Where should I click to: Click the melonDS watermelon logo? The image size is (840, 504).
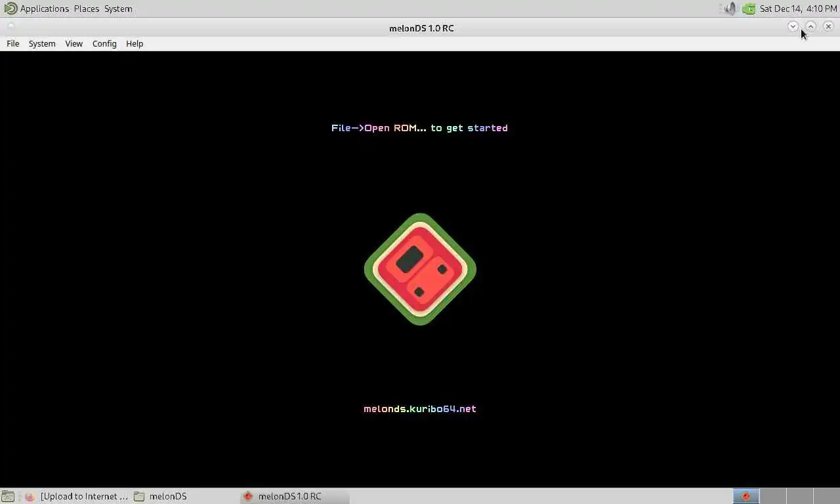420,269
